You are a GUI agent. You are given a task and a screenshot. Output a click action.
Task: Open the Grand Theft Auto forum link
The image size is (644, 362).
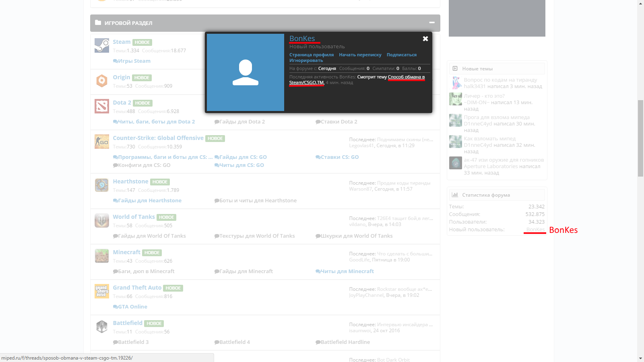(137, 288)
